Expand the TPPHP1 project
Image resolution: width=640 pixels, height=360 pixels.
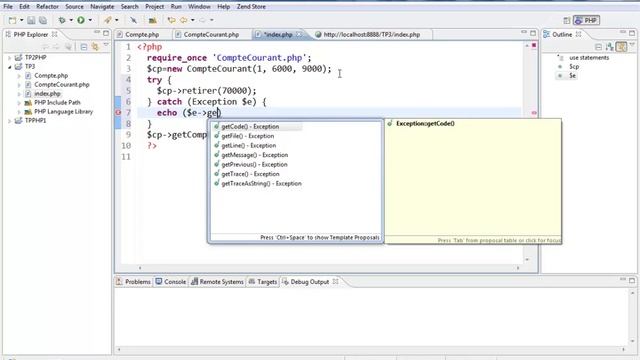click(x=9, y=120)
